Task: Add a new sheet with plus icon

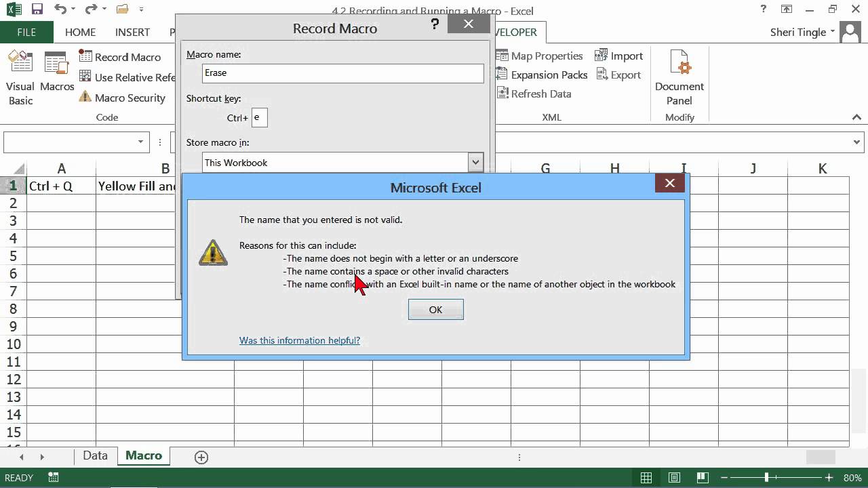Action: (201, 457)
